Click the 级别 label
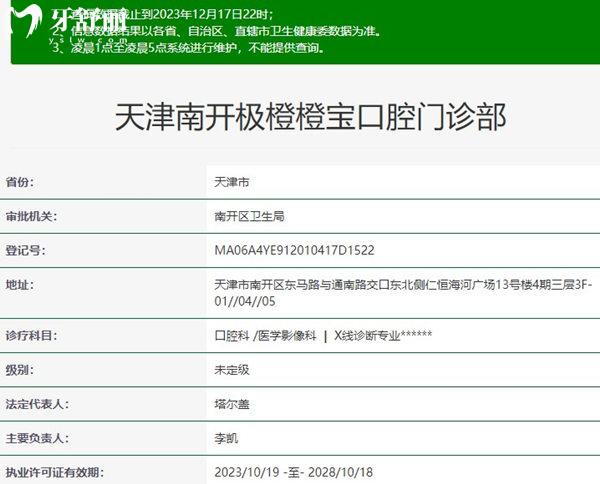This screenshot has height=484, width=600. pyautogui.click(x=20, y=370)
